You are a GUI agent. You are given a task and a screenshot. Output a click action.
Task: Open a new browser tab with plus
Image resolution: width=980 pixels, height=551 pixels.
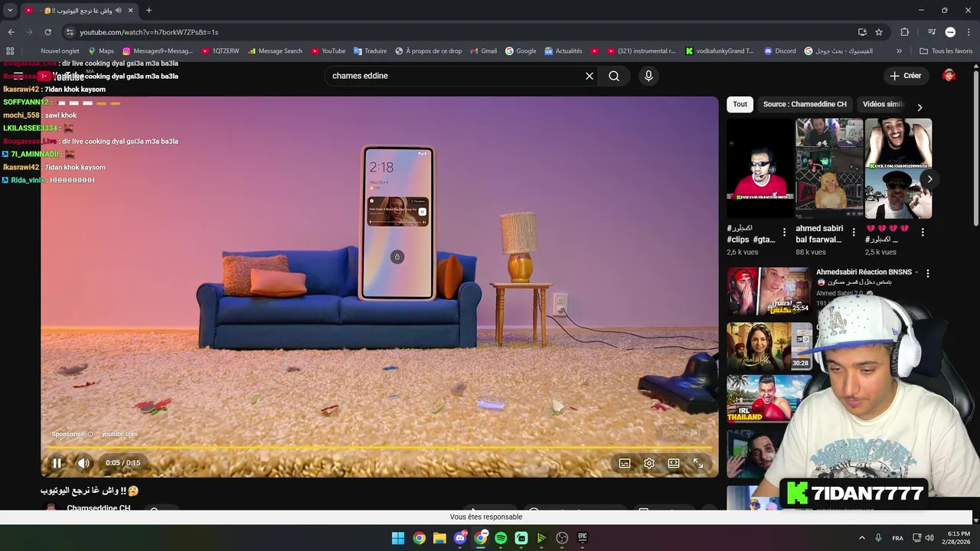[149, 11]
